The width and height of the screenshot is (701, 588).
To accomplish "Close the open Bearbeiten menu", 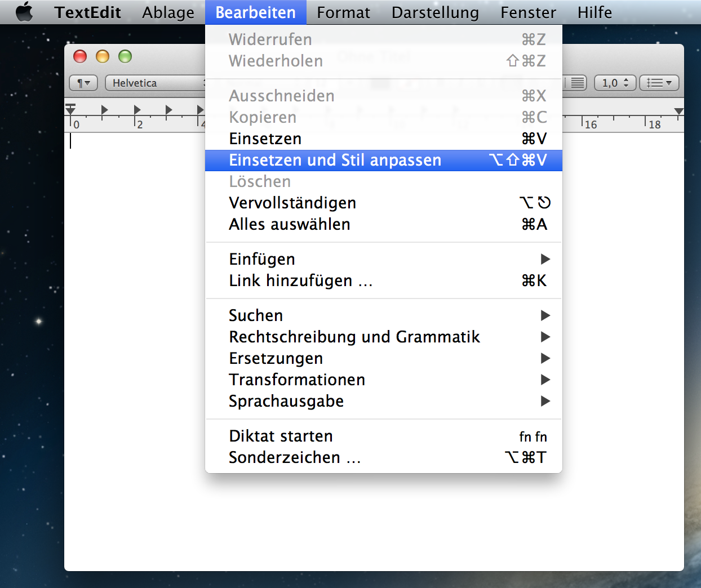I will point(255,12).
